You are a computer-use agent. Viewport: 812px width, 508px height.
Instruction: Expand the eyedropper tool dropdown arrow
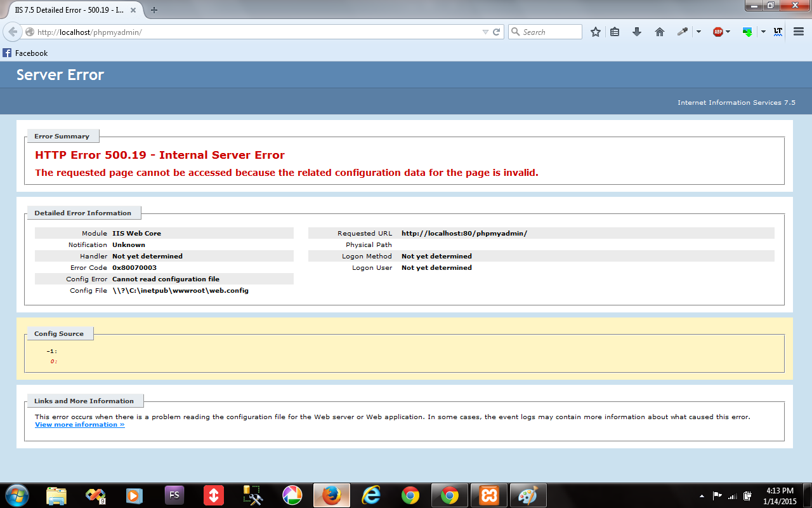click(698, 32)
